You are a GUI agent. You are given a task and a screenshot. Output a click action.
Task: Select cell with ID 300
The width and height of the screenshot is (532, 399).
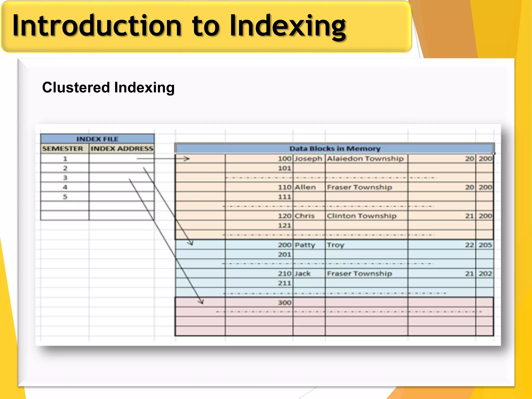(259, 303)
